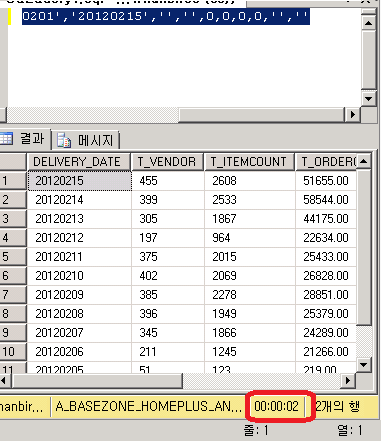381x443 pixels.
Task: Click T_VENDOR value 197
Action: pyautogui.click(x=168, y=238)
